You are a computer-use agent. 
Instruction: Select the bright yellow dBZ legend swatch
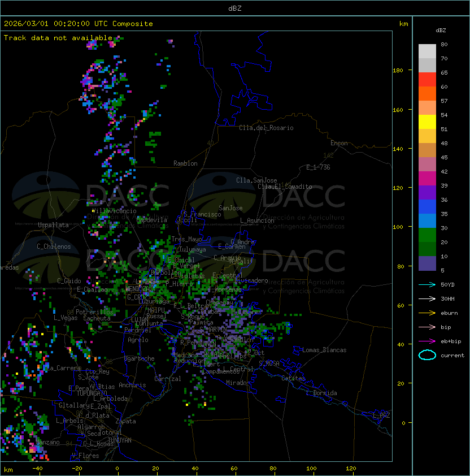pos(427,122)
